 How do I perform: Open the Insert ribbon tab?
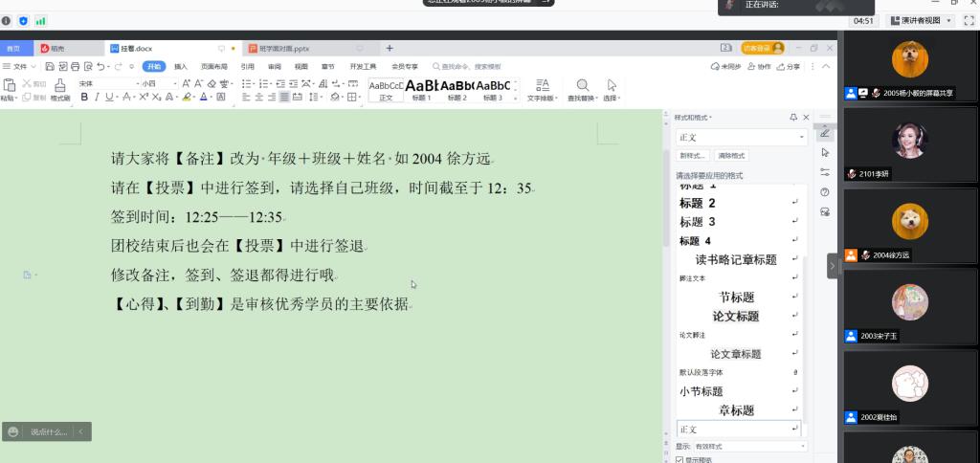click(x=180, y=67)
